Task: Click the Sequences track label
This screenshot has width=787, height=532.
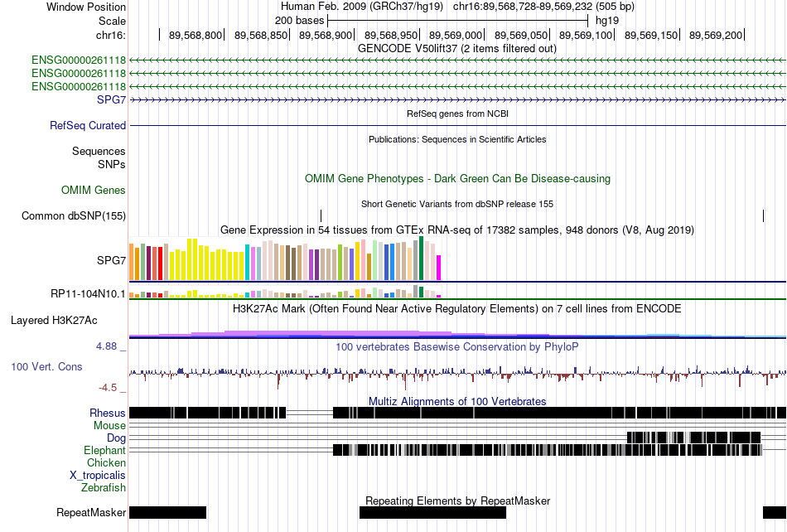Action: click(99, 151)
